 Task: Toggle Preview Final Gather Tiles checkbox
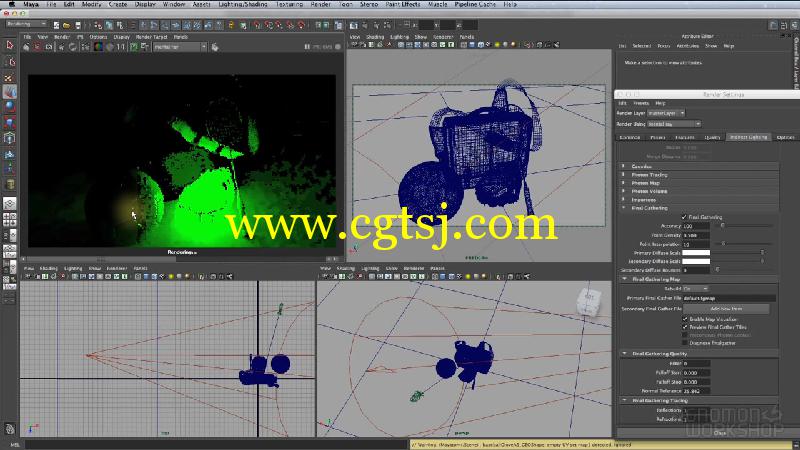click(x=685, y=327)
